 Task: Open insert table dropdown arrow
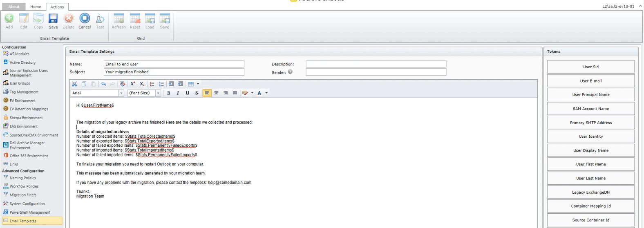click(198, 84)
